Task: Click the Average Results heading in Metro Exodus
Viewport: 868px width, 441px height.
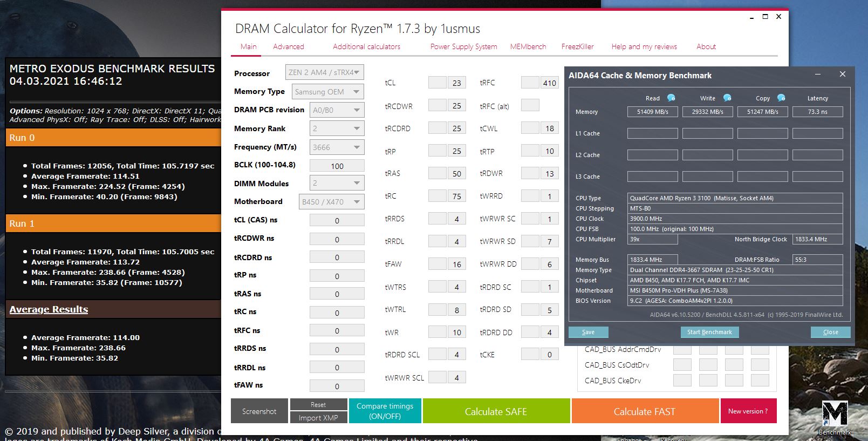Action: pos(49,309)
